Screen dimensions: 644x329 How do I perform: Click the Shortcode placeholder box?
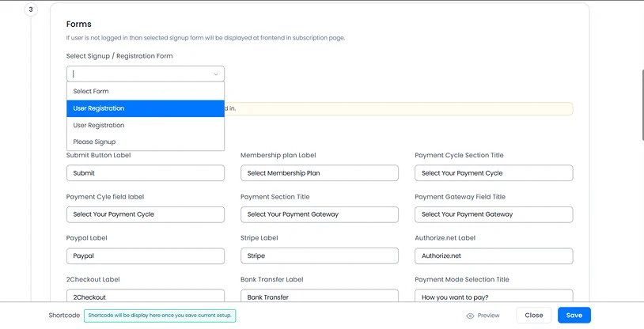[x=160, y=316]
